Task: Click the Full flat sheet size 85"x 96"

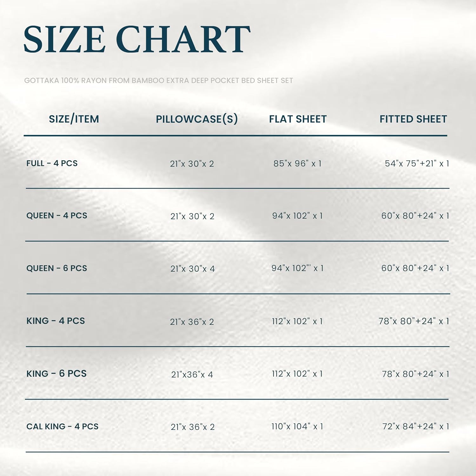Action: (x=297, y=164)
